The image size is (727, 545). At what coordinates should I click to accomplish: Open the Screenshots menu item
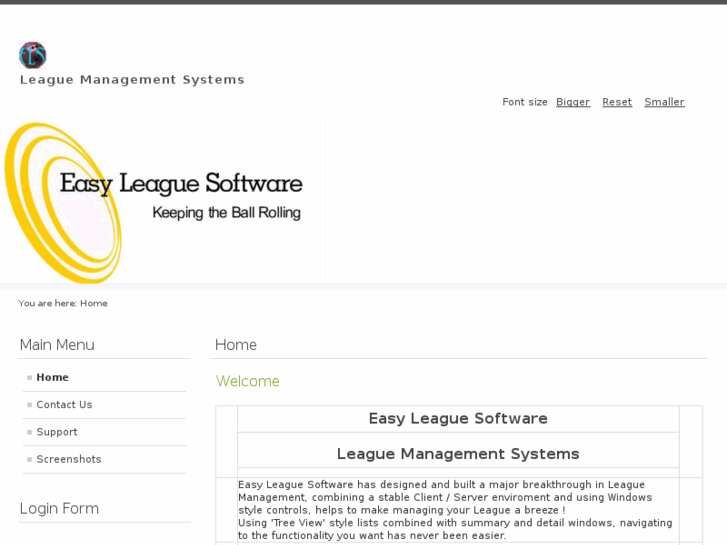pos(69,459)
